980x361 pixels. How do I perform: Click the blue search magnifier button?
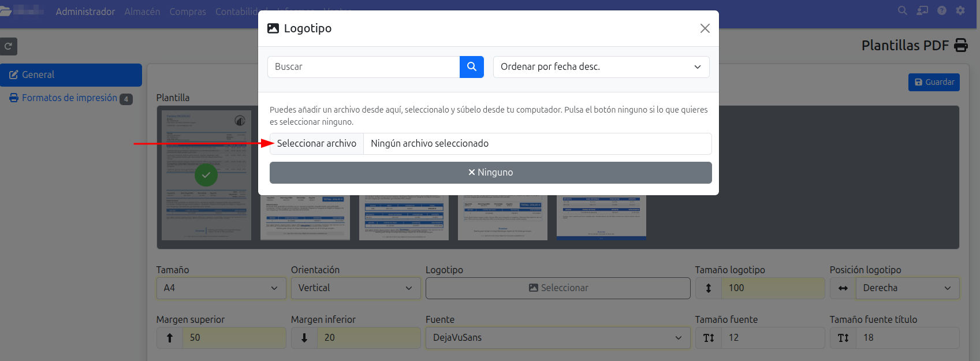(x=471, y=67)
